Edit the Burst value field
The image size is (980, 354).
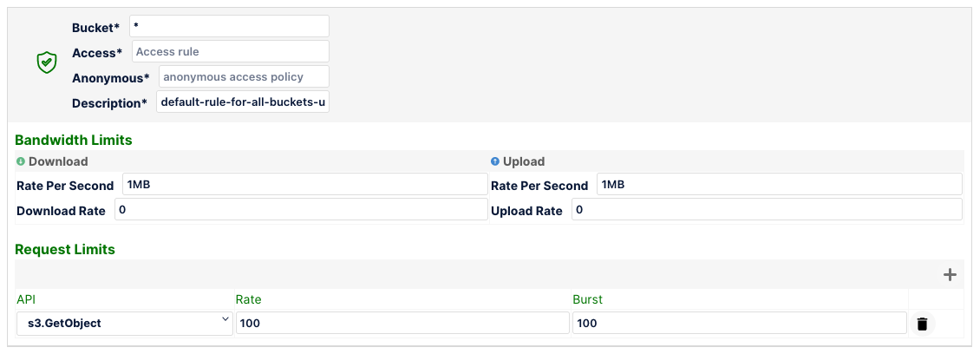(x=739, y=324)
